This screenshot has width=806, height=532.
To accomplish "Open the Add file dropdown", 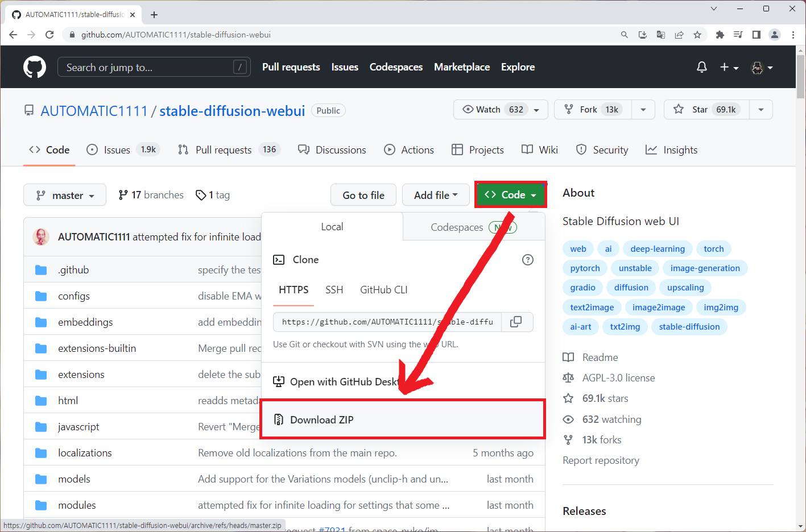I will pyautogui.click(x=436, y=195).
